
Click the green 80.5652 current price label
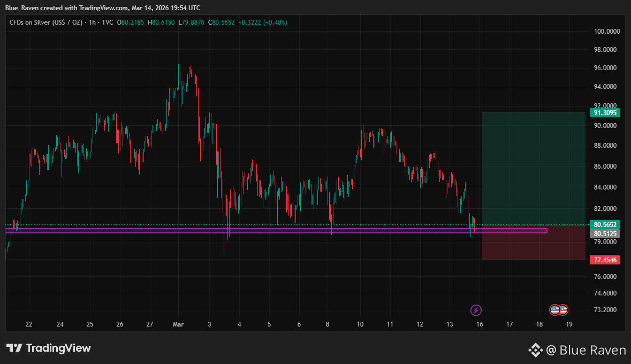(x=605, y=225)
